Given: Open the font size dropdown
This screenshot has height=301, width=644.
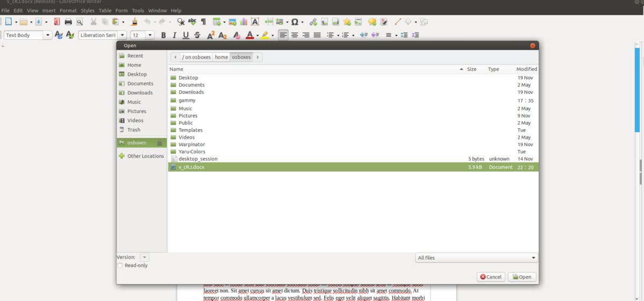Looking at the screenshot, I should (x=150, y=35).
